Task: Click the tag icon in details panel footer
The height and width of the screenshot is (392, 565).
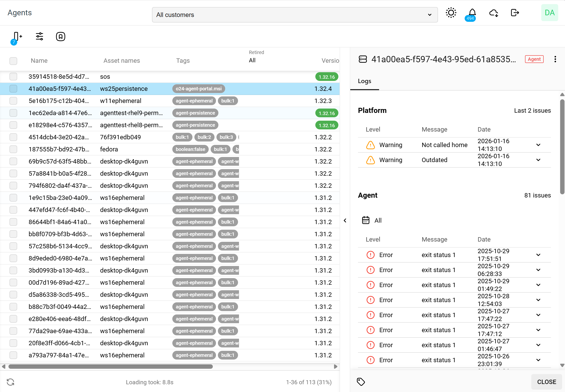Action: pyautogui.click(x=361, y=382)
